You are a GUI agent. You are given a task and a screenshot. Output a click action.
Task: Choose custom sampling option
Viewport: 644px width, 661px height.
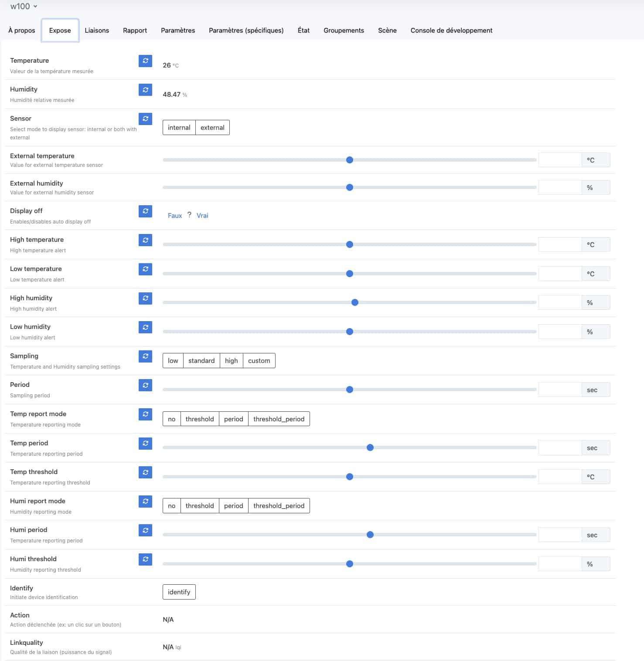259,361
